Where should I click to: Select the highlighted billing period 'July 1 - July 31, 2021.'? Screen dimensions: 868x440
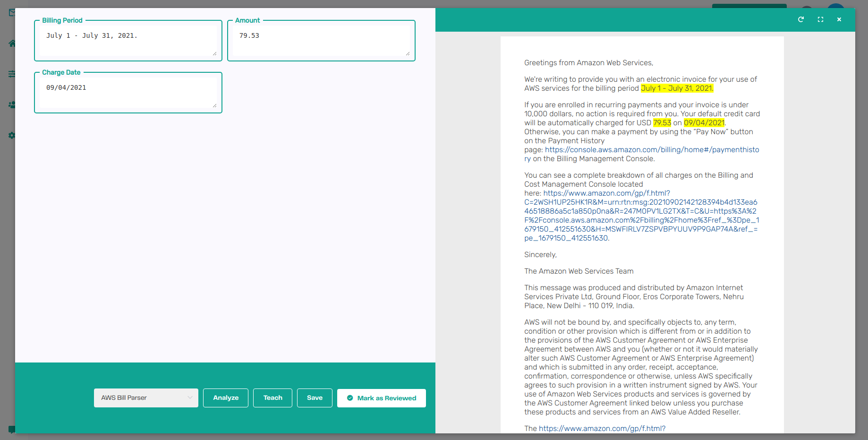coord(677,88)
